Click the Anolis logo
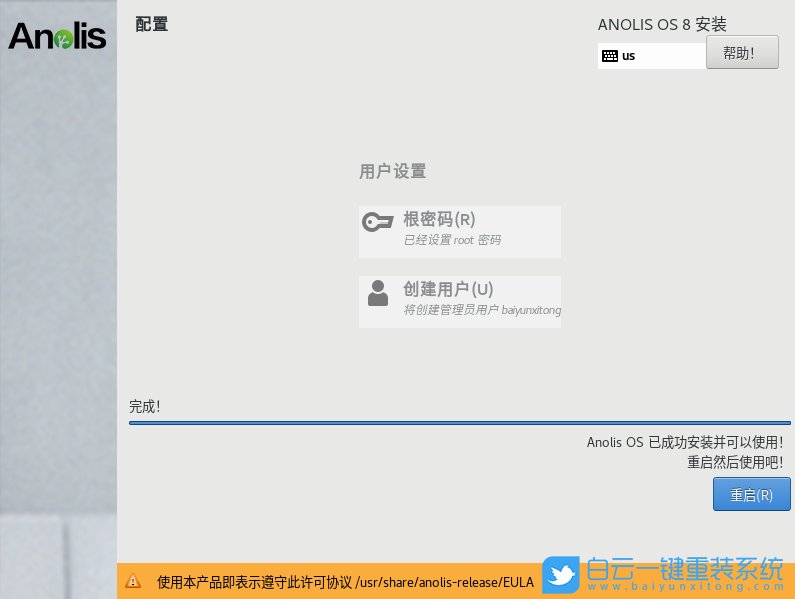Image resolution: width=795 pixels, height=599 pixels. pos(57,36)
